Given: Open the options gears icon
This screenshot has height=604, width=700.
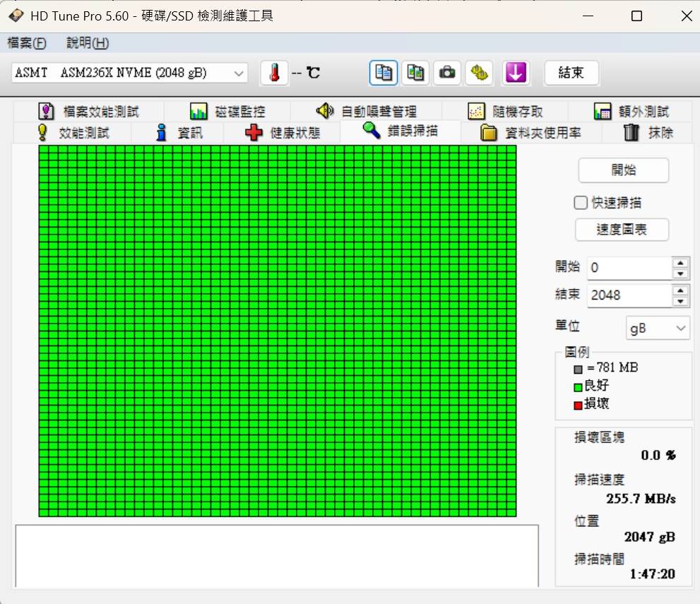Looking at the screenshot, I should click(x=479, y=73).
